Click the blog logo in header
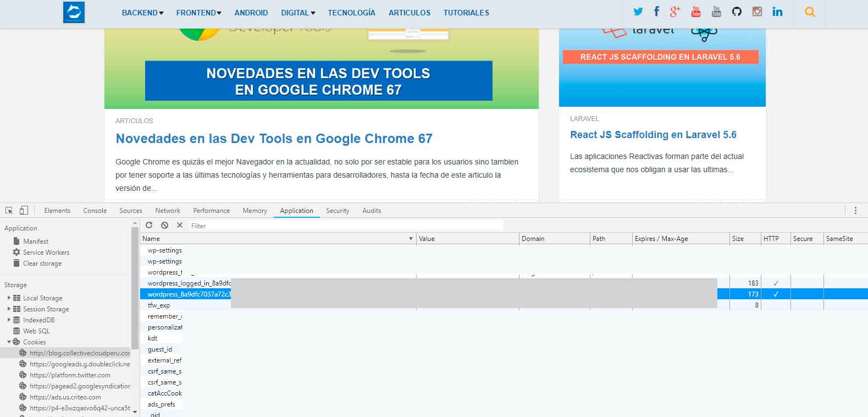This screenshot has height=417, width=868. tap(74, 12)
